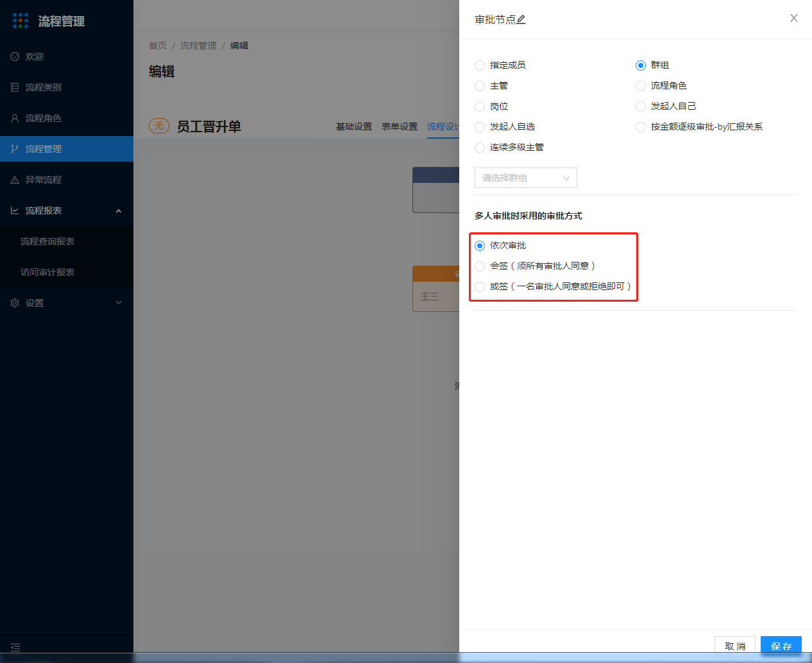Select 或签 (一名审批人同意或拒绝即可) option
The height and width of the screenshot is (663, 812).
coord(480,286)
